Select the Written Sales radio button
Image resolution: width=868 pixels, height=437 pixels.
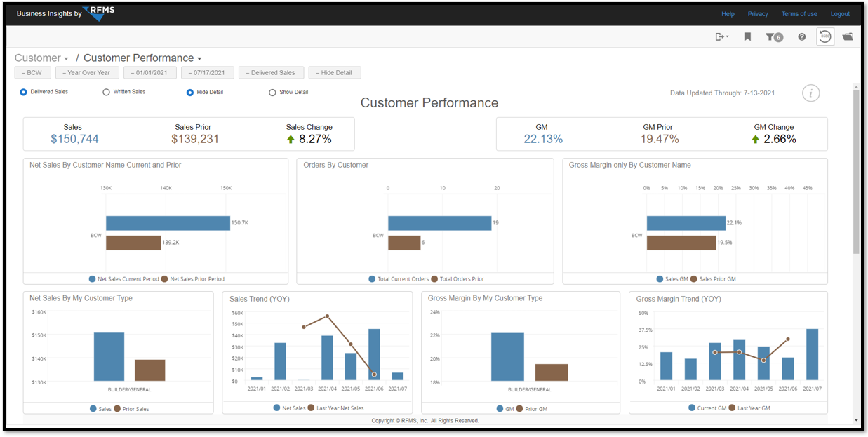[x=107, y=92]
